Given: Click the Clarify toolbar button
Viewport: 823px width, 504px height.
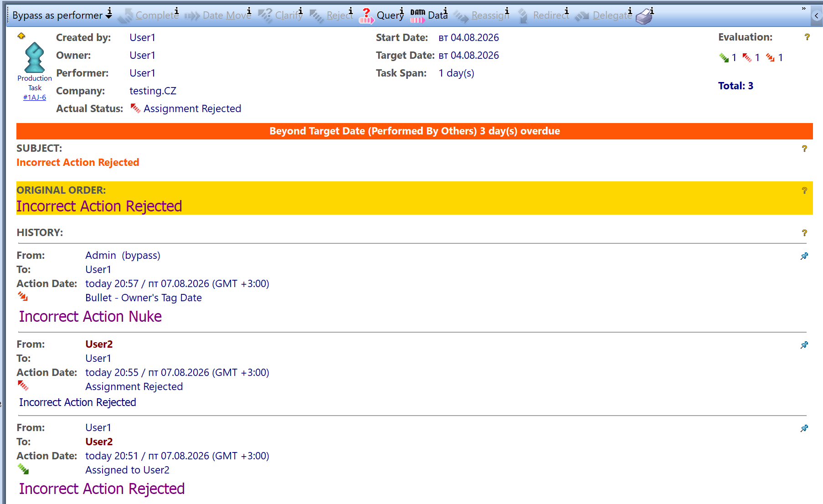Looking at the screenshot, I should click(x=281, y=15).
